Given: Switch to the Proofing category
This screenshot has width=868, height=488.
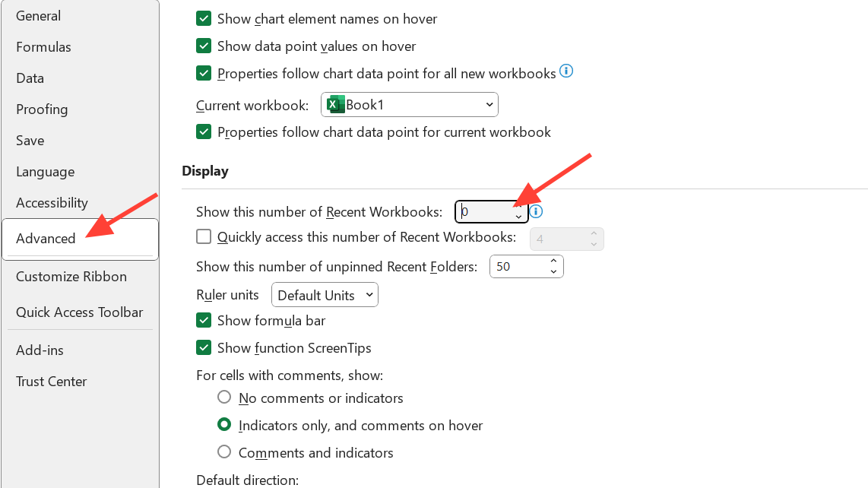Looking at the screenshot, I should 42,109.
